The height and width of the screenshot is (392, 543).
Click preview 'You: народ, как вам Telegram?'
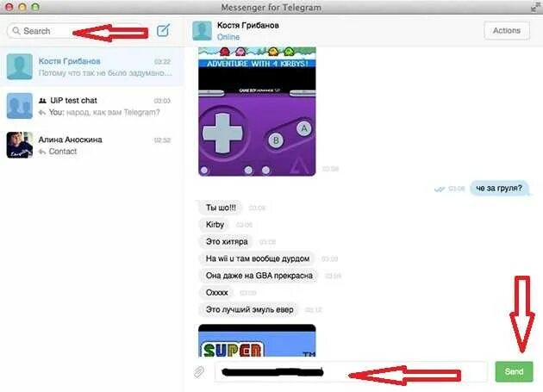104,112
